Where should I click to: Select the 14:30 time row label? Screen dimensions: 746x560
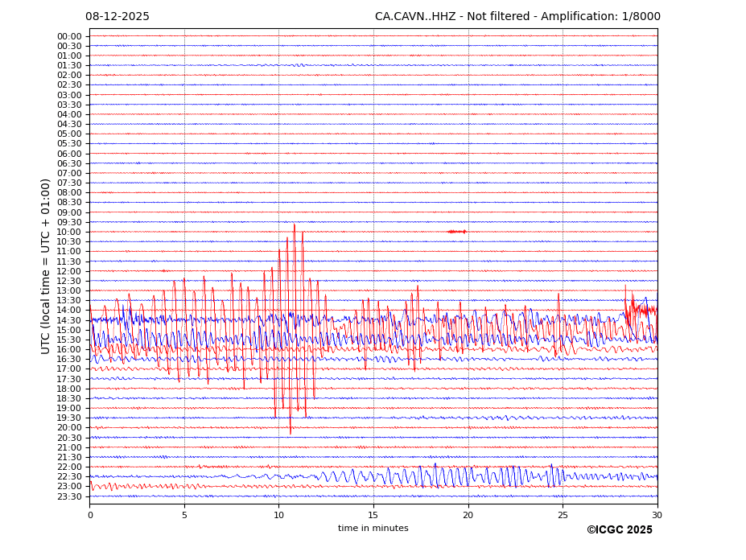coord(69,320)
